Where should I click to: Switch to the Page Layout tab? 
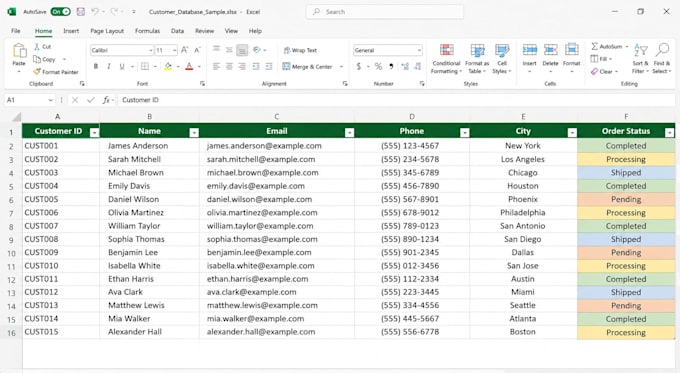107,31
